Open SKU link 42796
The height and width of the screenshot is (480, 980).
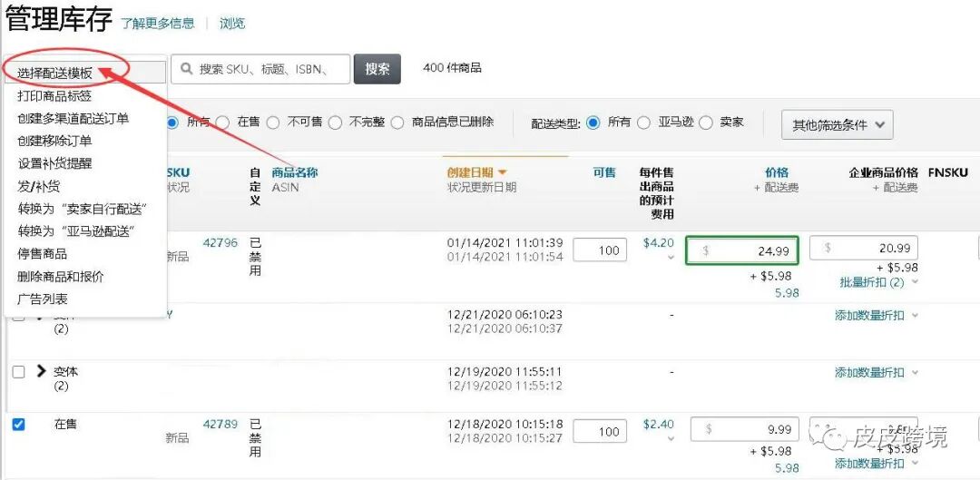click(220, 243)
